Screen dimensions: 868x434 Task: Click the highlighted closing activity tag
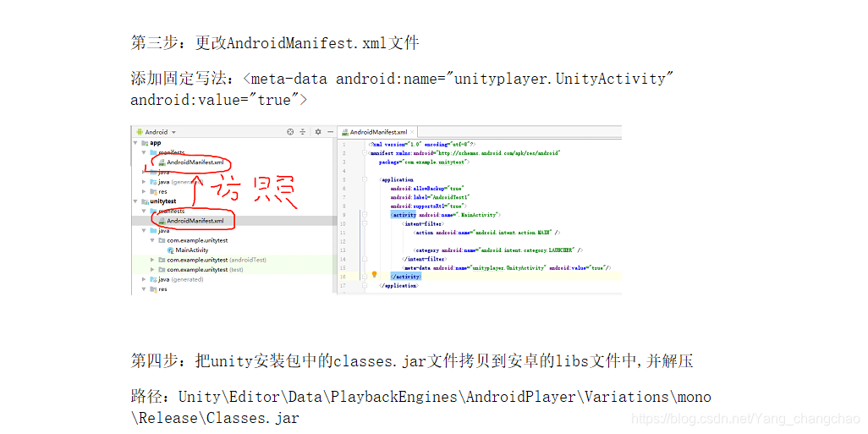tap(406, 277)
